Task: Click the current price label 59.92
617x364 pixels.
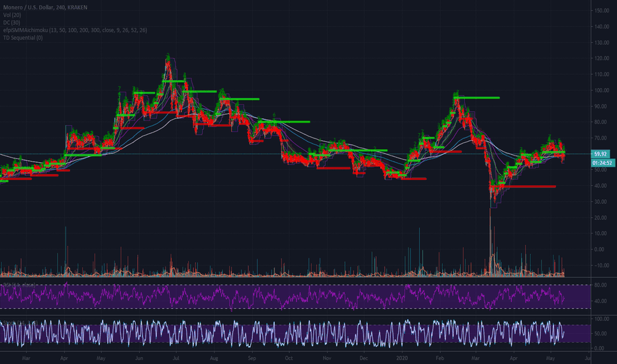Action: (600, 154)
